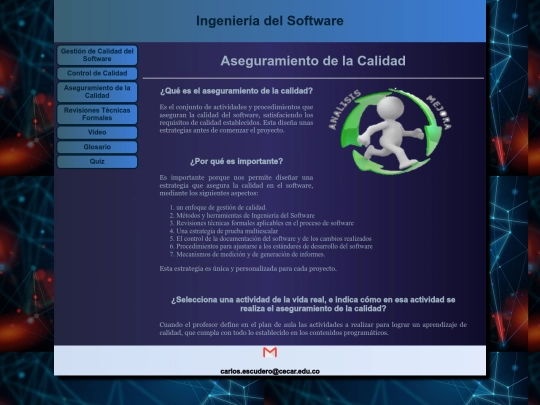Click list item Métodos y herramientas de Ingeniería
540x405 pixels.
coord(246,216)
